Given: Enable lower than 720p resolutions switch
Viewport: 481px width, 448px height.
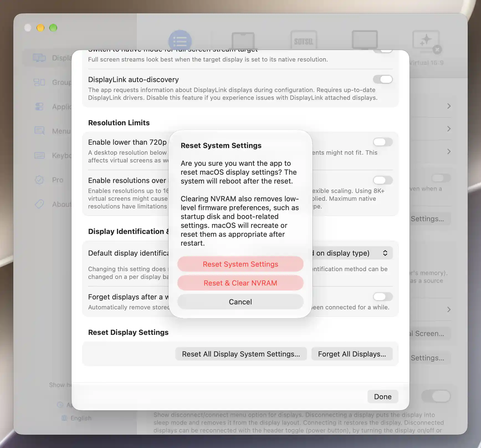Looking at the screenshot, I should pos(383,142).
